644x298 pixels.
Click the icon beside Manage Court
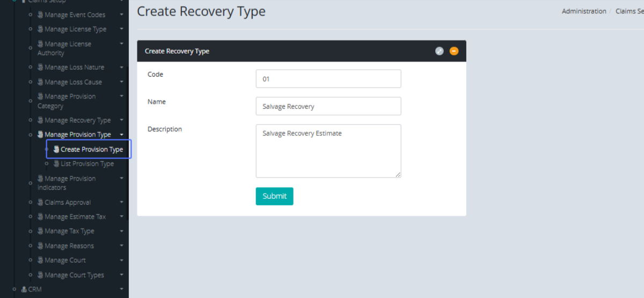pos(40,260)
